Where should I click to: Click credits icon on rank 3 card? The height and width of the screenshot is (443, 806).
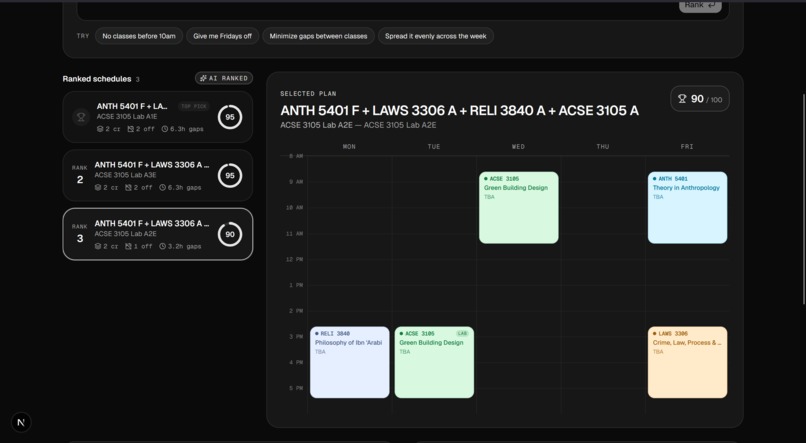point(98,246)
